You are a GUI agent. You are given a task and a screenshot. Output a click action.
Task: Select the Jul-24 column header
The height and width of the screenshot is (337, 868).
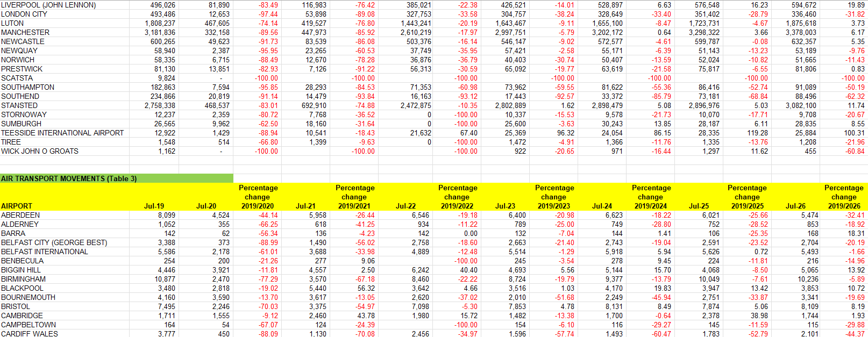602,206
